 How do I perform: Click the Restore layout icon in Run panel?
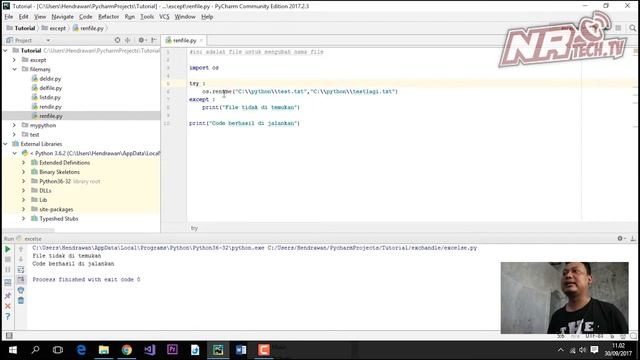(x=8, y=282)
